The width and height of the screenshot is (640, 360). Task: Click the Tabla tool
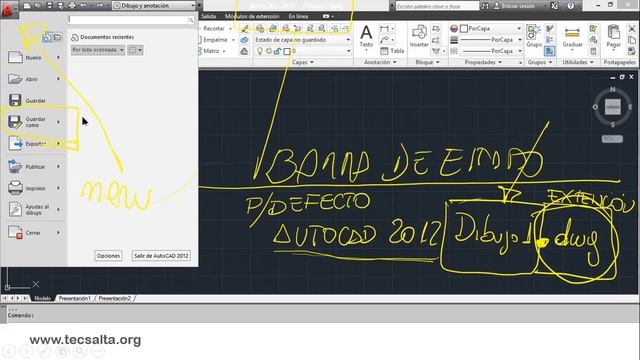[392, 51]
